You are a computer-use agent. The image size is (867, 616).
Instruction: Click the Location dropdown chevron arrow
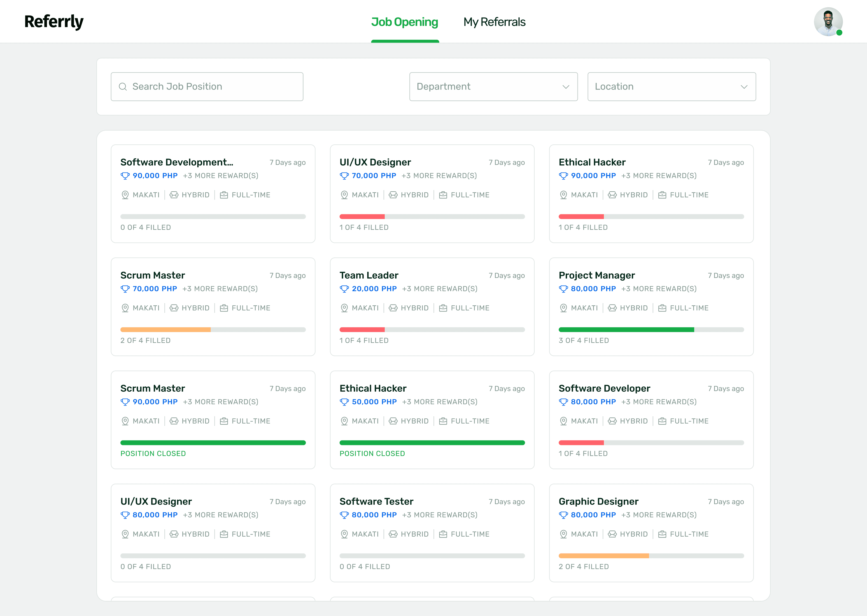click(744, 87)
